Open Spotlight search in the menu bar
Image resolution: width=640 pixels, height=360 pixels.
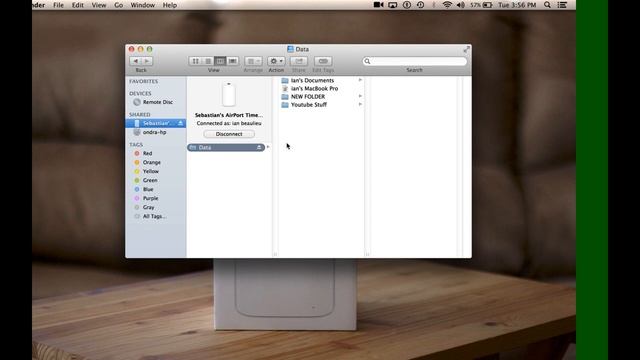[547, 5]
